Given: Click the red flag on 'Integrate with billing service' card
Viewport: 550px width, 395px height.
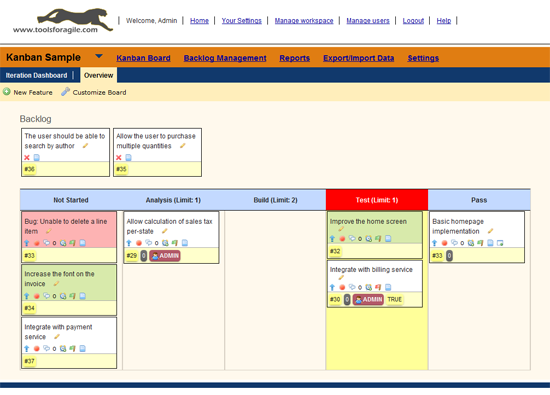Looking at the screenshot, I should pyautogui.click(x=378, y=287).
